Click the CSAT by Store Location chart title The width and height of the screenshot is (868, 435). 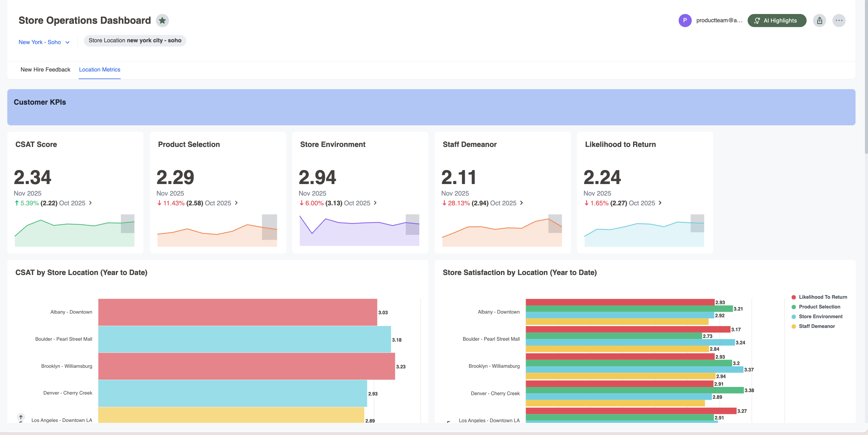[x=81, y=273]
